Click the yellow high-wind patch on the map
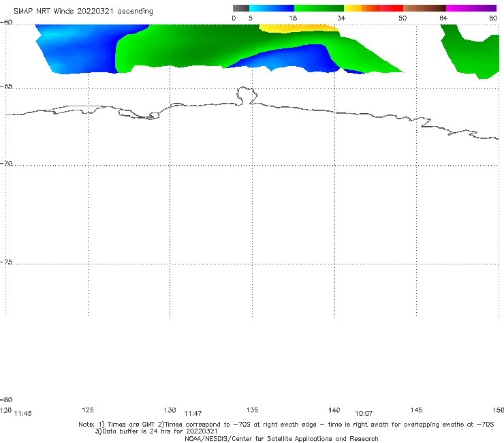Viewport: 504px width, 443px height. click(298, 29)
